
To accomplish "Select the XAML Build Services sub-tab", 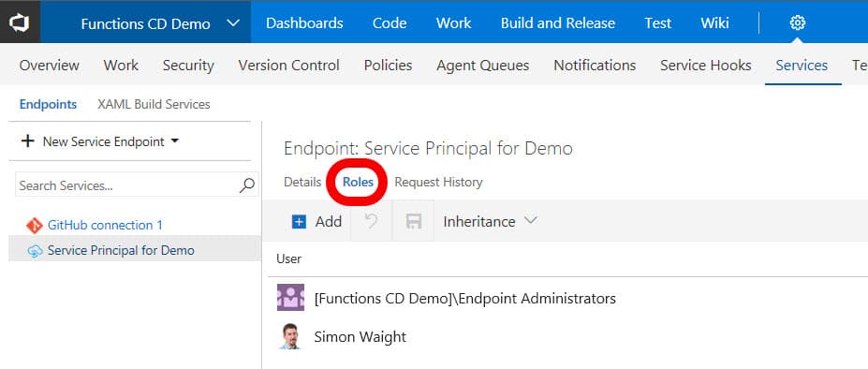I will 154,104.
